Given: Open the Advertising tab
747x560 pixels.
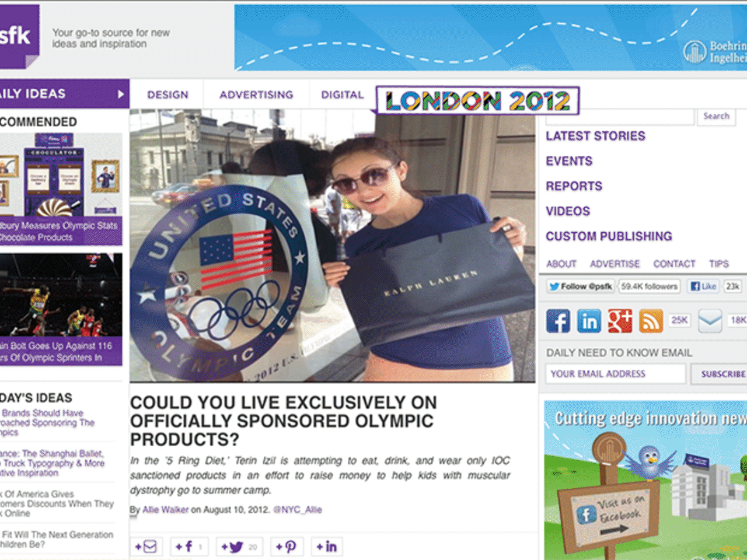Looking at the screenshot, I should 256,94.
